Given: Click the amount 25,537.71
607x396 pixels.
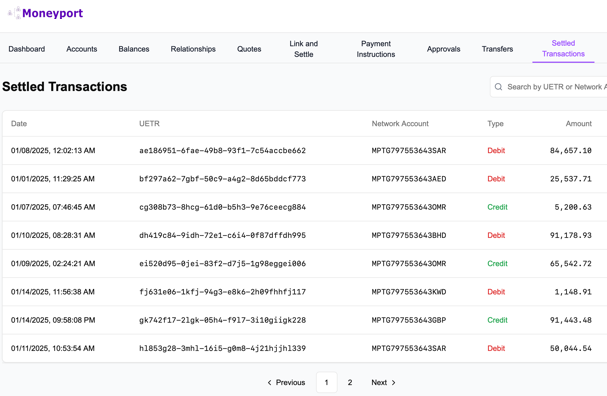Looking at the screenshot, I should [x=571, y=179].
